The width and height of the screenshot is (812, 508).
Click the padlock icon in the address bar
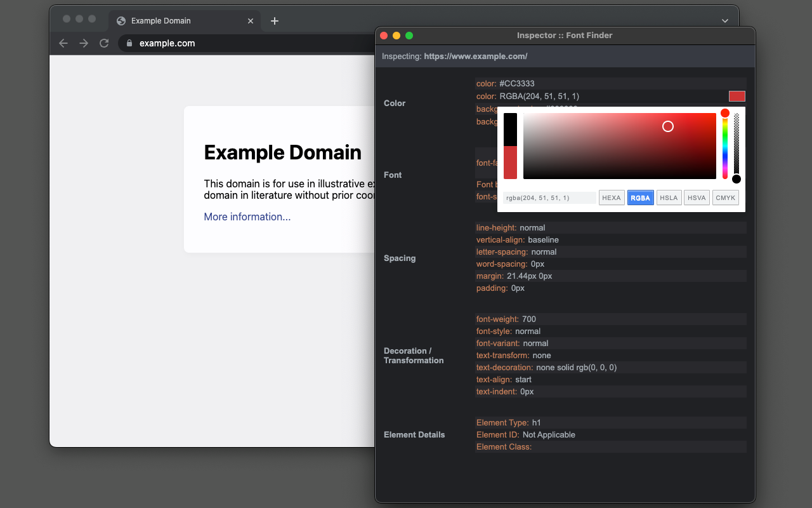tap(129, 43)
